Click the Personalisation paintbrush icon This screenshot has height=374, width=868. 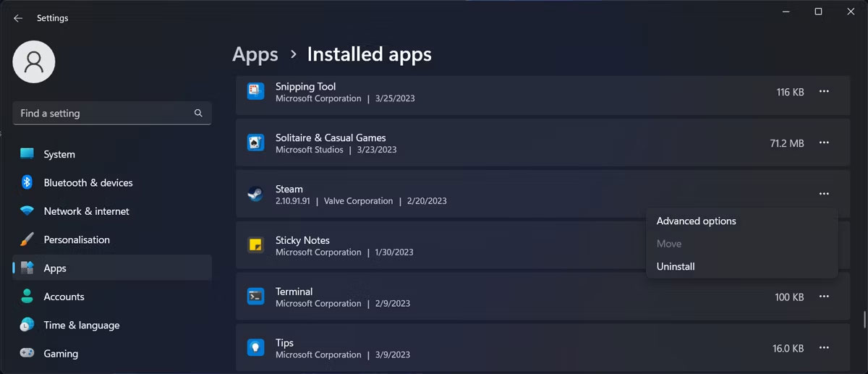(x=27, y=239)
